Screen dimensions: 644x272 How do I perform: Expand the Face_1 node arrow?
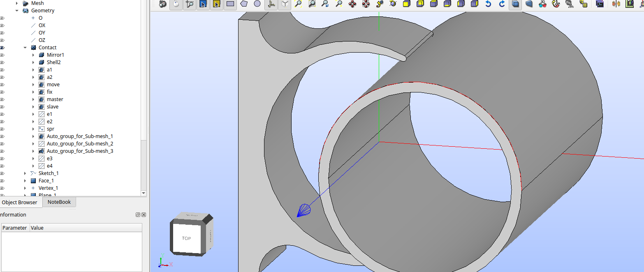(25, 181)
